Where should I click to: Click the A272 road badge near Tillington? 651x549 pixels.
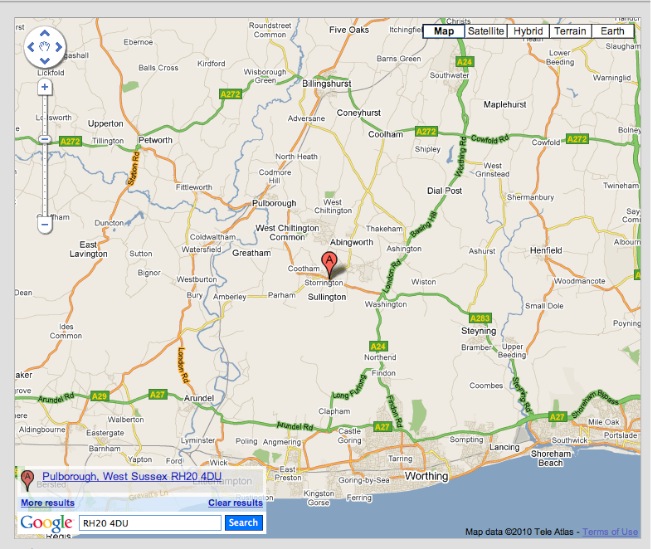point(70,141)
